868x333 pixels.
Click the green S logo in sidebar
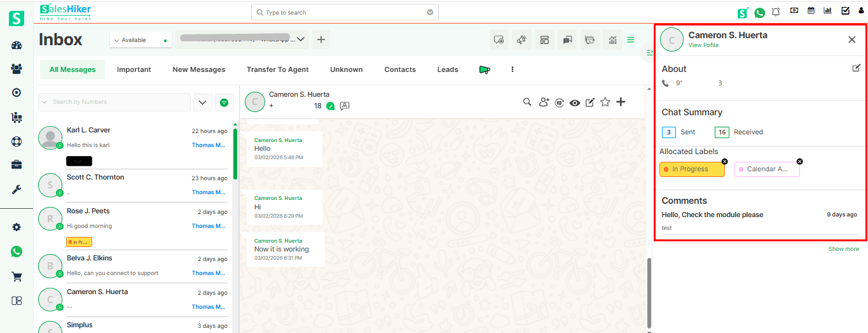click(17, 18)
